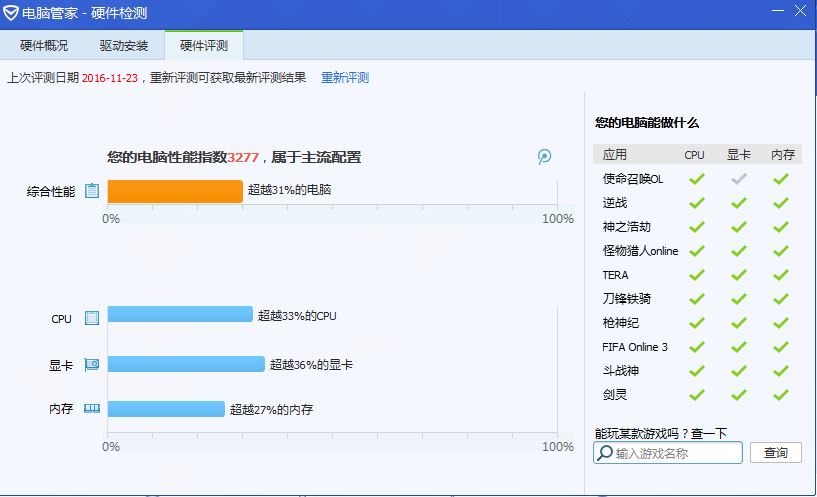Viewport: 817px width, 497px height.
Task: Select the 刀锋铁骑 game name
Action: (x=626, y=299)
